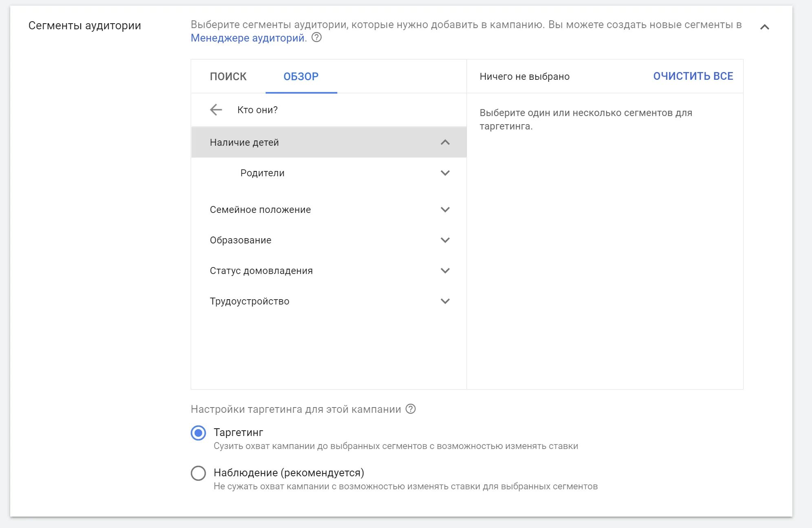Click the Семейное положение category label
The height and width of the screenshot is (528, 812).
[260, 210]
